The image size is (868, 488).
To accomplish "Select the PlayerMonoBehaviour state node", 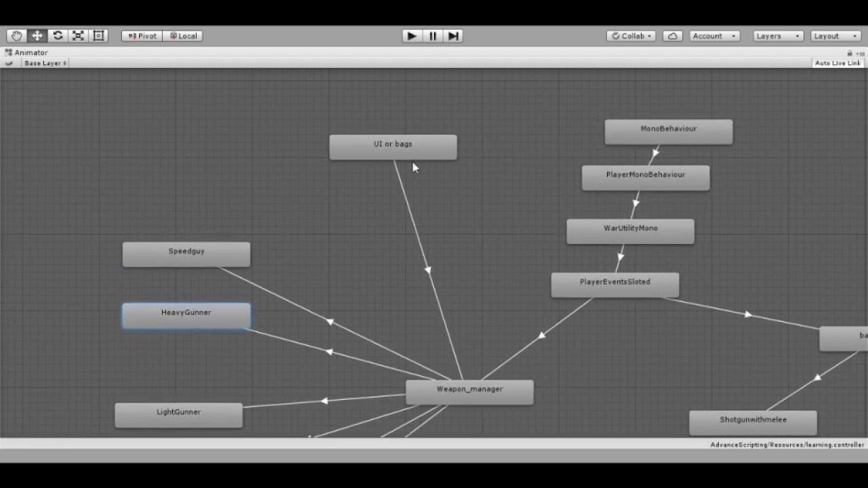I will click(646, 178).
